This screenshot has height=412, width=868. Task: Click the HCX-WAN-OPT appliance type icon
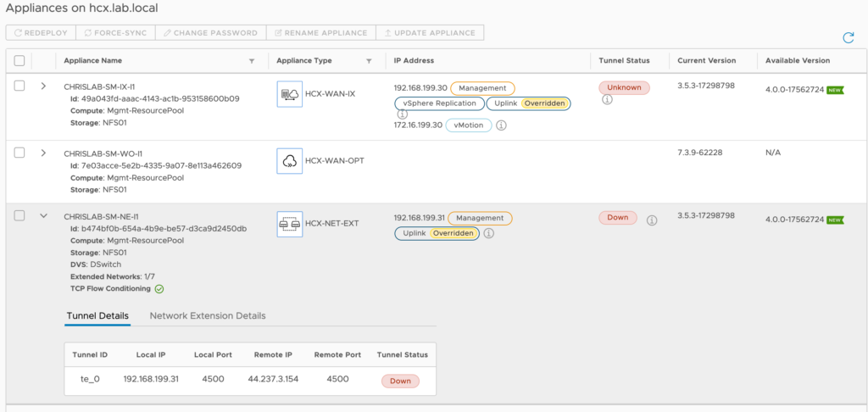[x=290, y=161]
